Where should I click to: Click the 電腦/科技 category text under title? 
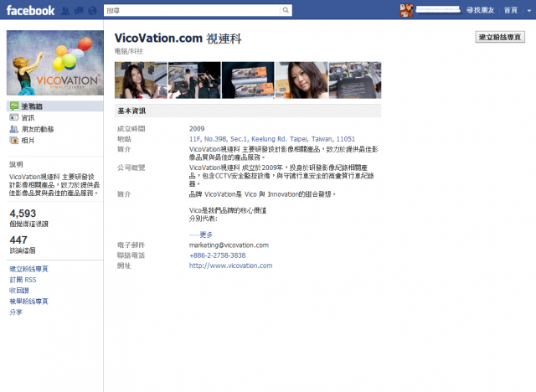(129, 51)
